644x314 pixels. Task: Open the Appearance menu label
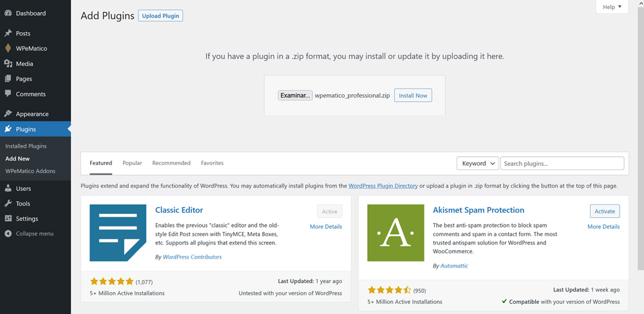coord(32,114)
